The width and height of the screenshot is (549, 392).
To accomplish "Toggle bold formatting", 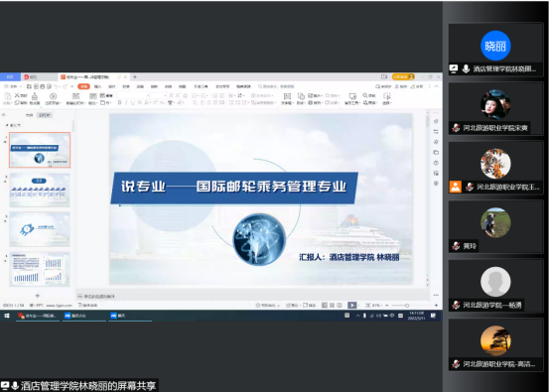I will click(x=119, y=102).
